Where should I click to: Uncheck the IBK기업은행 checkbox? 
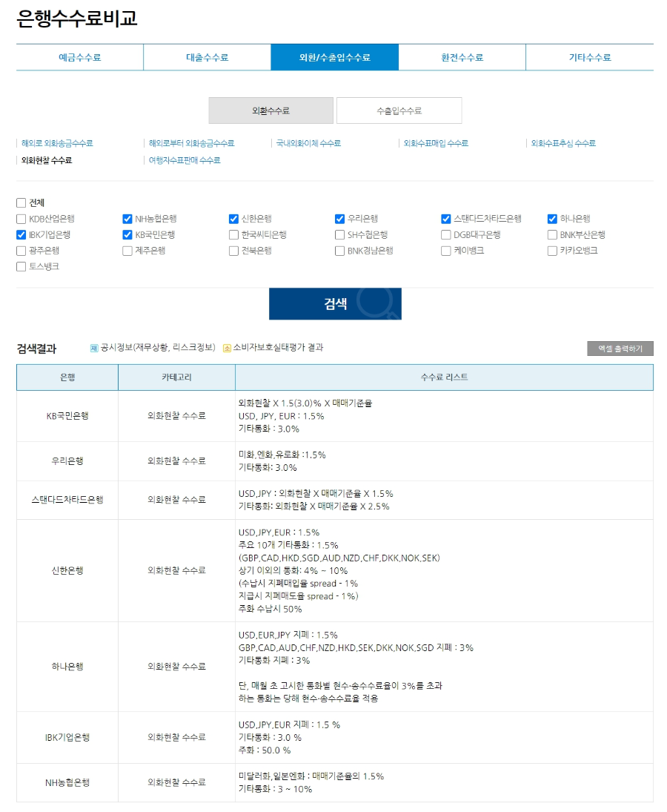tap(21, 234)
